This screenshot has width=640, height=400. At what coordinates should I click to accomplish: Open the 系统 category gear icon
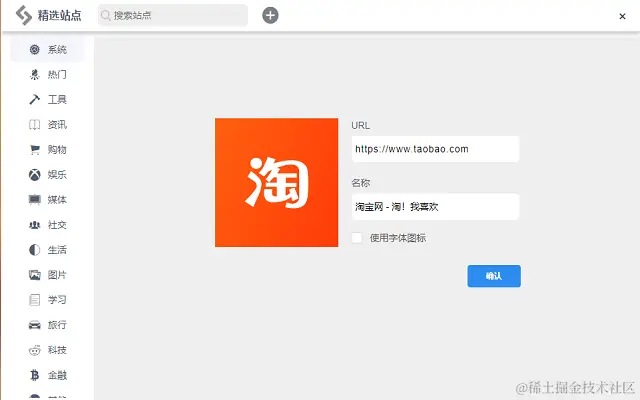[35, 49]
